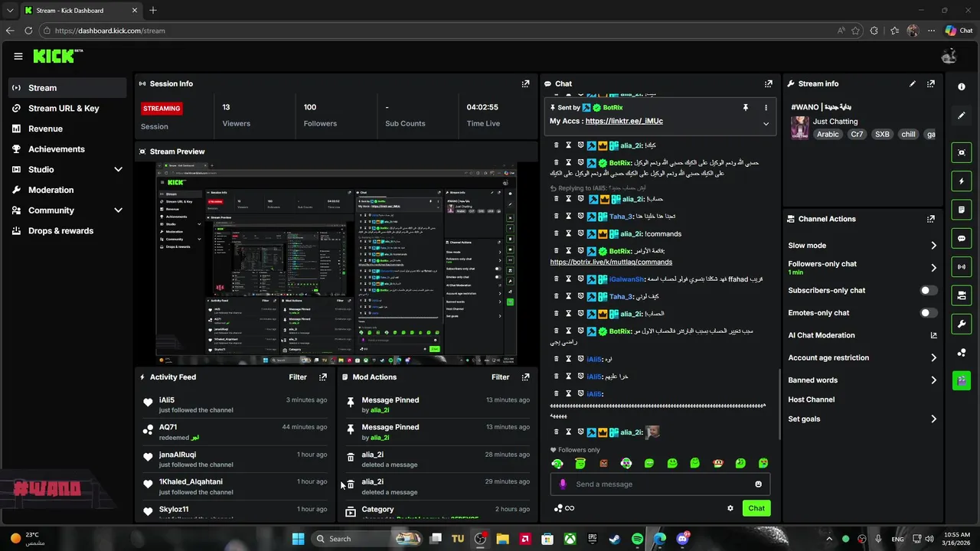Image resolution: width=980 pixels, height=551 pixels.
Task: Send the mushroom quick emote
Action: click(717, 463)
